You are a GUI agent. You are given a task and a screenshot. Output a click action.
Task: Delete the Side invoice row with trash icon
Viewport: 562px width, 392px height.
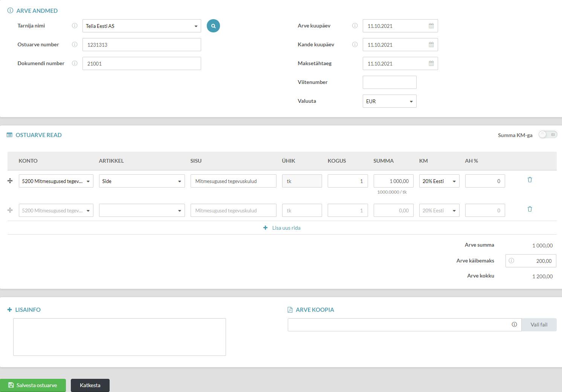(x=530, y=180)
